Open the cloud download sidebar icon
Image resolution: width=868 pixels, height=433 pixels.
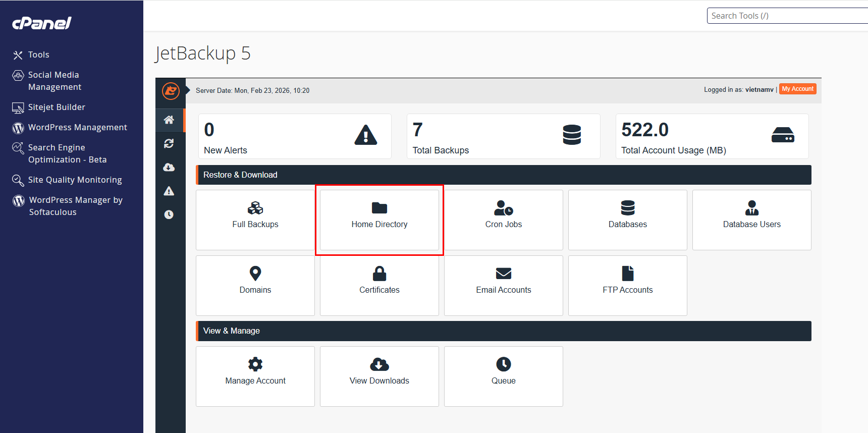(169, 167)
